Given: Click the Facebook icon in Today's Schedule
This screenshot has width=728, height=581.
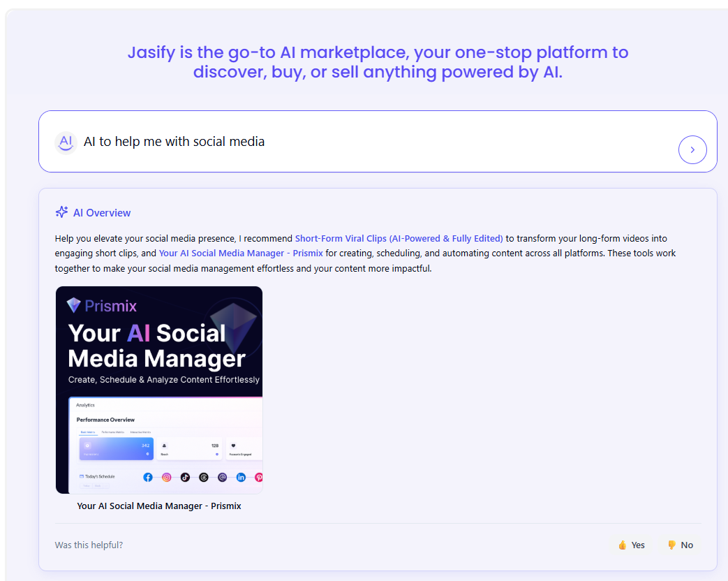Looking at the screenshot, I should pos(148,477).
